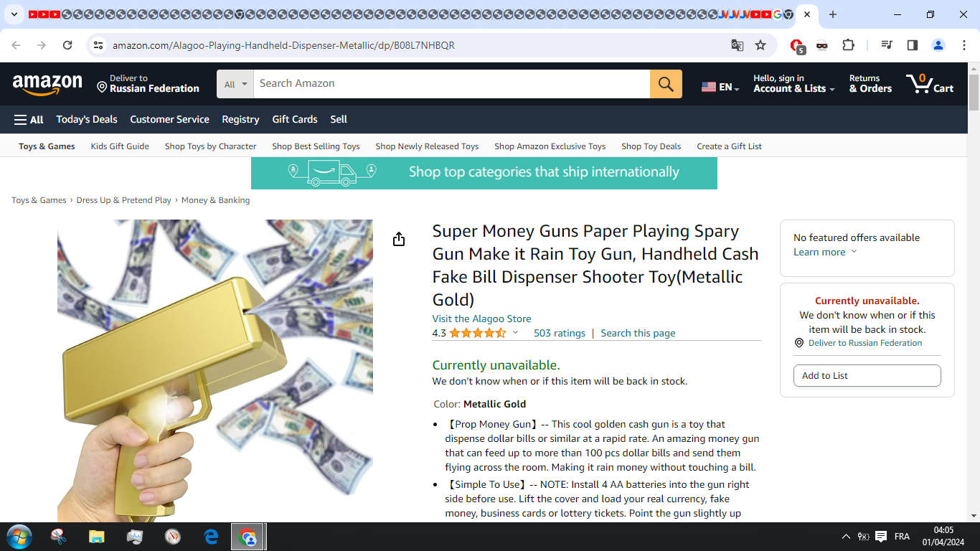
Task: Open the All hamburger menu
Action: [29, 120]
